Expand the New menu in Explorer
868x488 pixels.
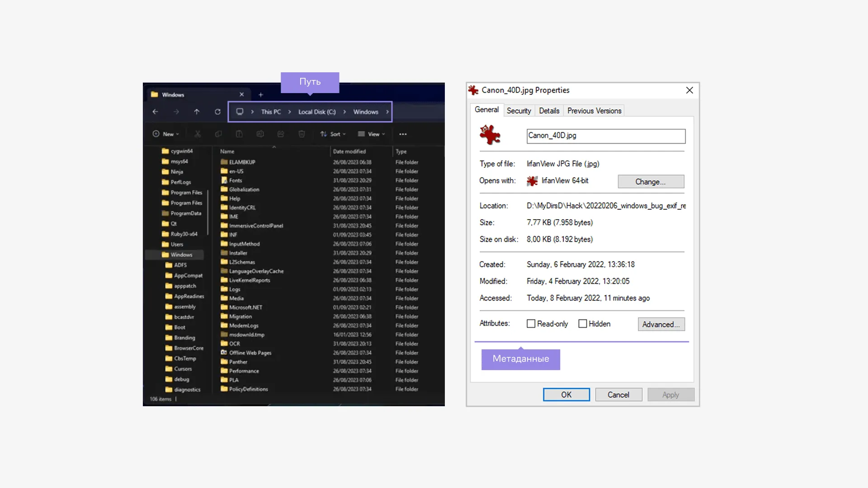[x=166, y=134]
